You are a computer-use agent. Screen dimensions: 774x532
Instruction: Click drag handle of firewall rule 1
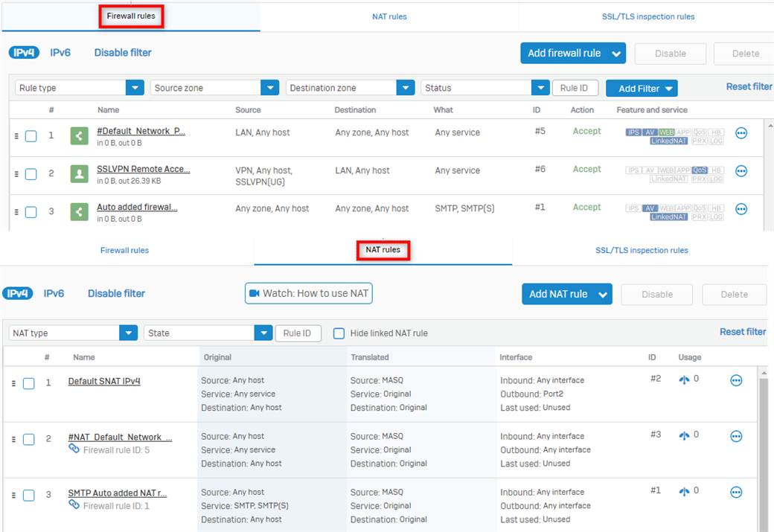tap(16, 135)
